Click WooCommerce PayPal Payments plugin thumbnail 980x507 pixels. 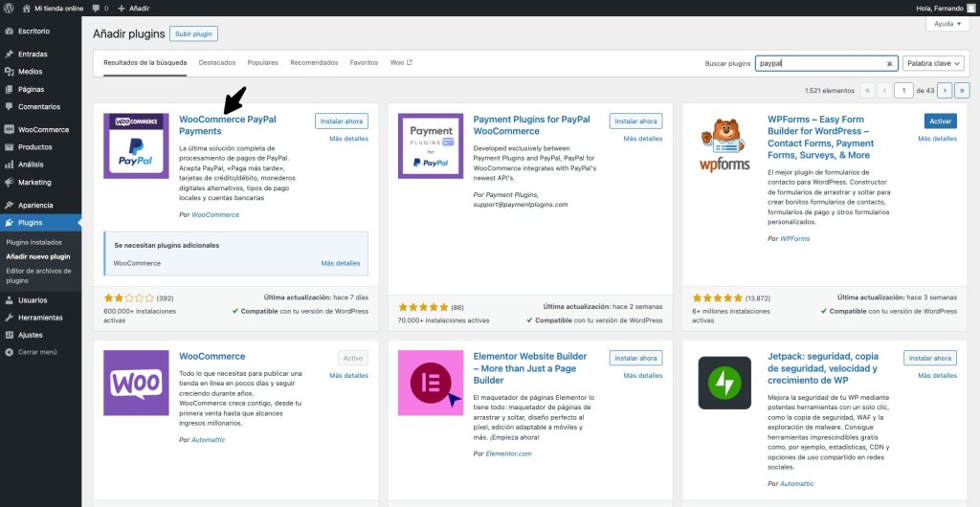point(136,146)
